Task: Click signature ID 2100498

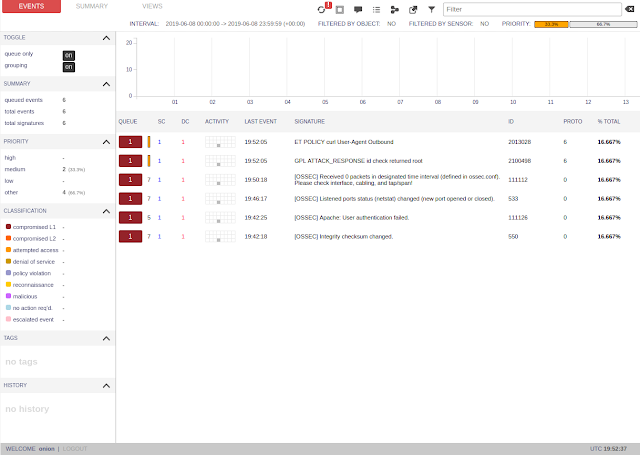Action: point(519,161)
